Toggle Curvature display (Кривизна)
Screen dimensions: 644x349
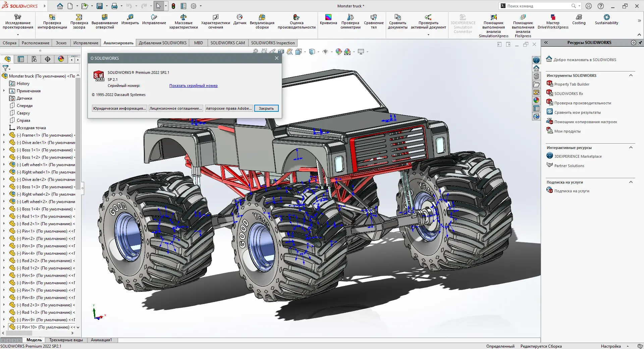328,19
